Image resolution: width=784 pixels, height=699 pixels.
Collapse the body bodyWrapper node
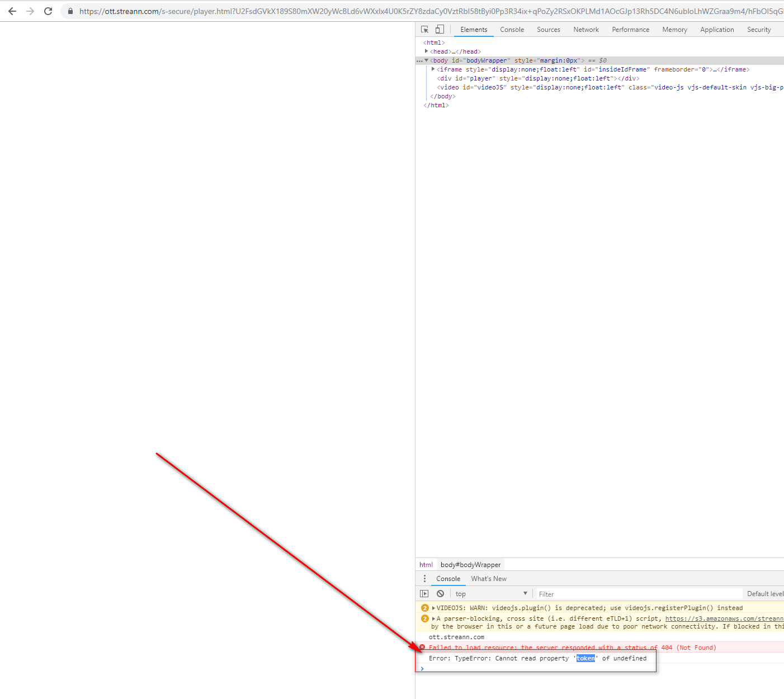click(x=427, y=60)
